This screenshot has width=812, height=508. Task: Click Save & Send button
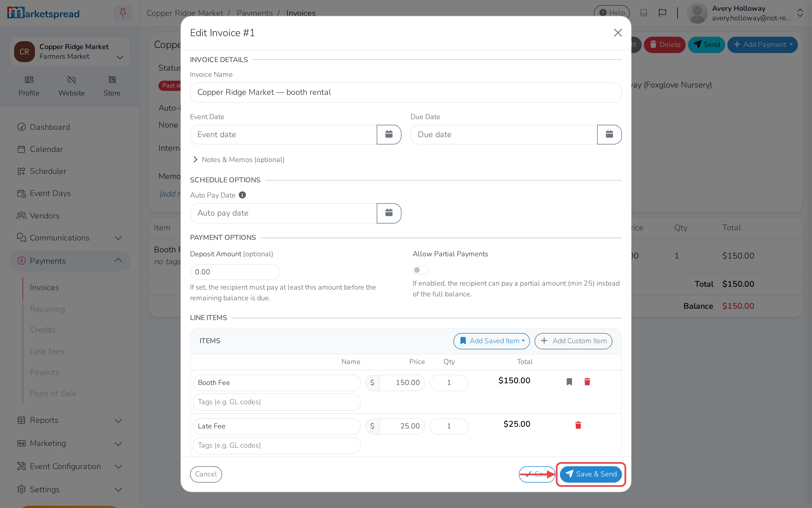(591, 474)
